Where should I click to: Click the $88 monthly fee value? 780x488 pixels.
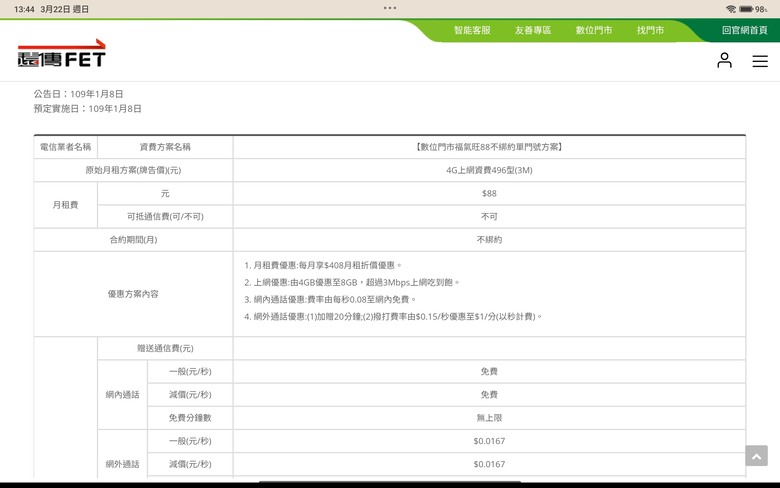point(489,194)
